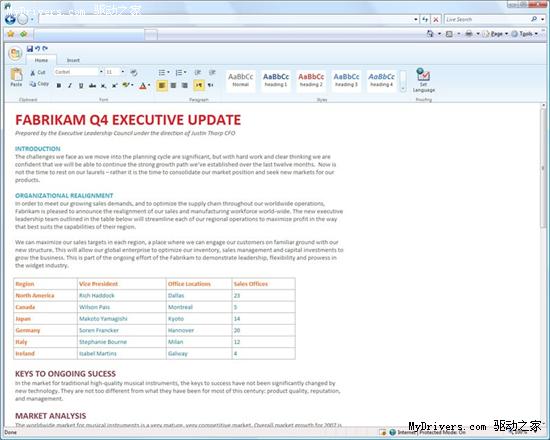The height and width of the screenshot is (440, 550).
Task: Apply the heading 4 style
Action: (381, 81)
